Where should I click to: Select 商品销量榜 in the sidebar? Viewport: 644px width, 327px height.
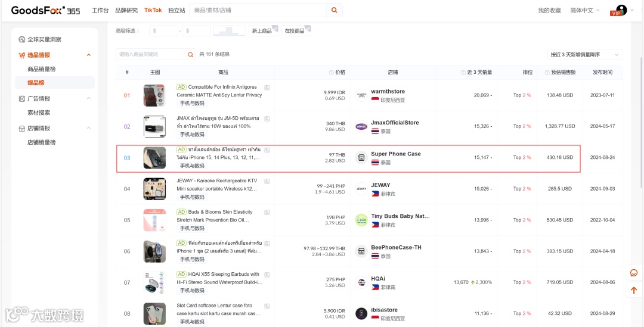[42, 69]
